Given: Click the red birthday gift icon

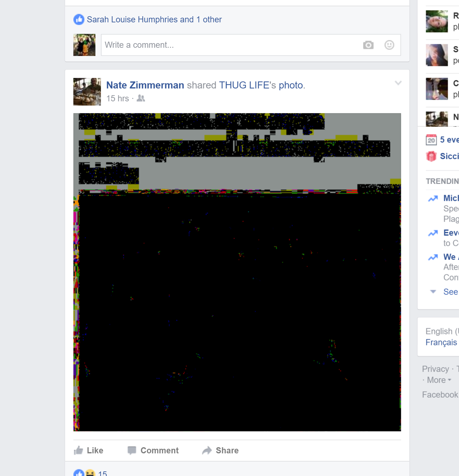Looking at the screenshot, I should click(431, 156).
